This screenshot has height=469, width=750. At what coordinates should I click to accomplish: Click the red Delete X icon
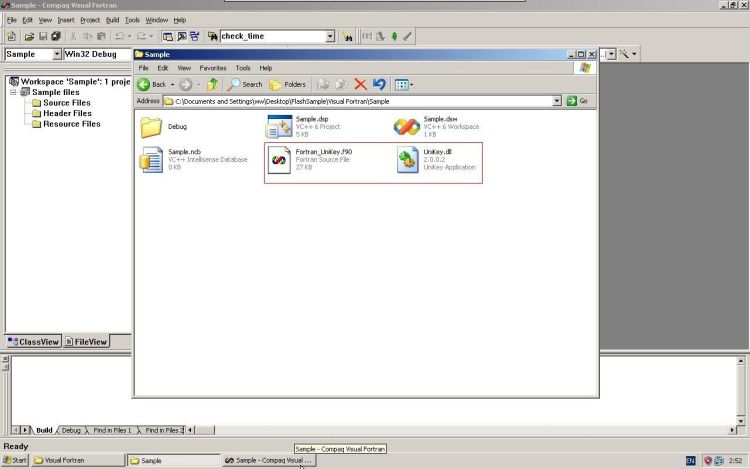[361, 85]
